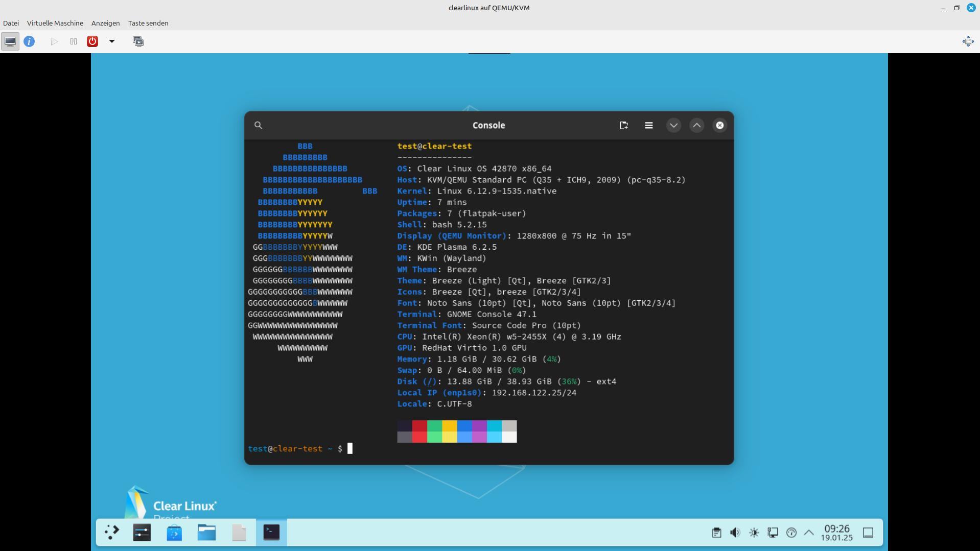Open the snapshots manager icon
This screenshot has height=551, width=980.
click(138, 41)
